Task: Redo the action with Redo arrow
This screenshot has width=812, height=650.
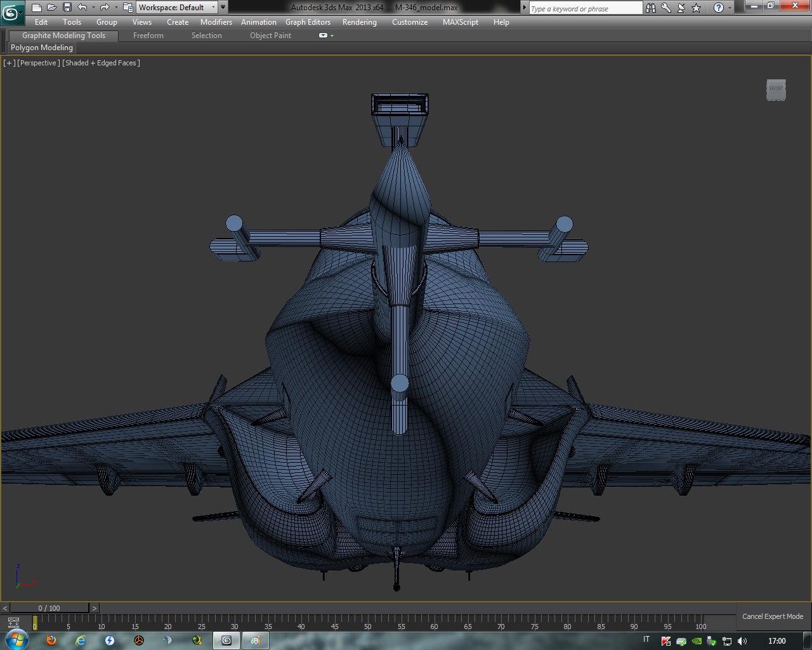Action: [x=105, y=8]
